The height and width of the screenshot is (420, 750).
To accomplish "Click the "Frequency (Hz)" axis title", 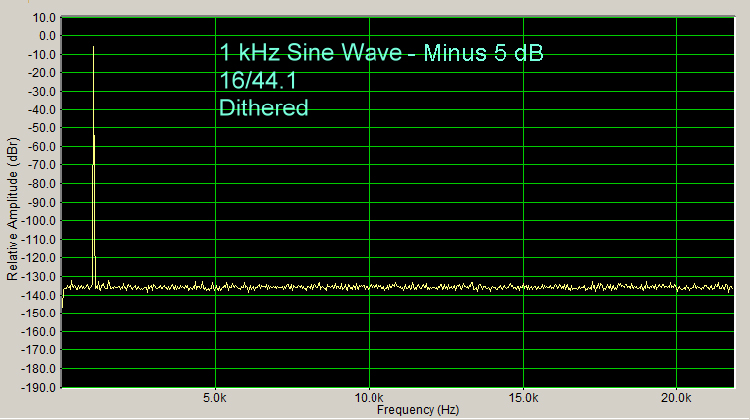I will (417, 410).
